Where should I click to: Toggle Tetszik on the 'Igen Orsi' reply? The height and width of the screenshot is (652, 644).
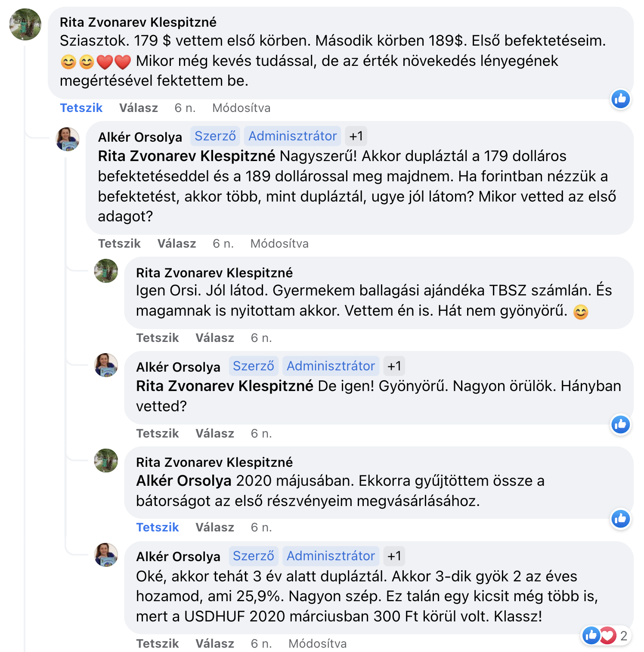coord(157,338)
